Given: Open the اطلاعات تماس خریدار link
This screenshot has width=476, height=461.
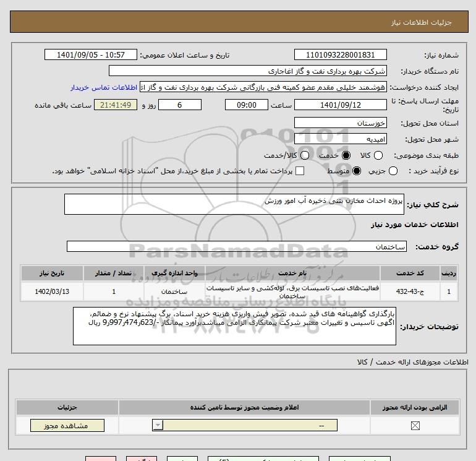Looking at the screenshot, I should [104, 87].
